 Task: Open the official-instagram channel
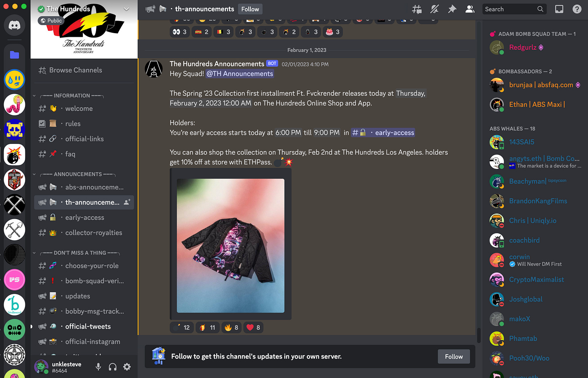[x=84, y=342]
